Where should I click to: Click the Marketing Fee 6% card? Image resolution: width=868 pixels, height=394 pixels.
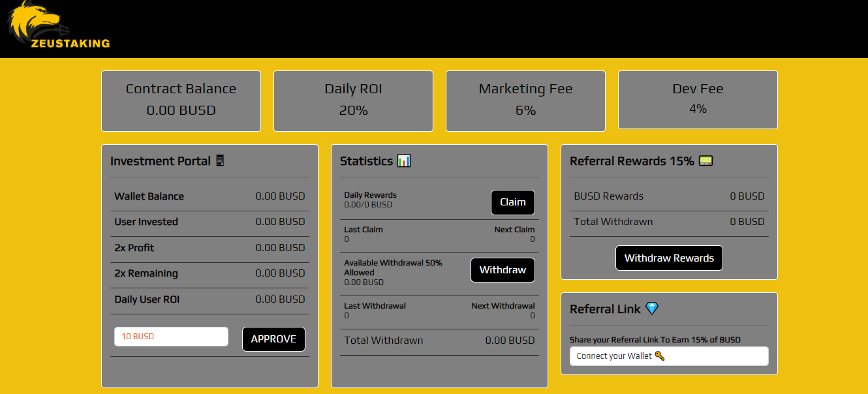(x=525, y=101)
